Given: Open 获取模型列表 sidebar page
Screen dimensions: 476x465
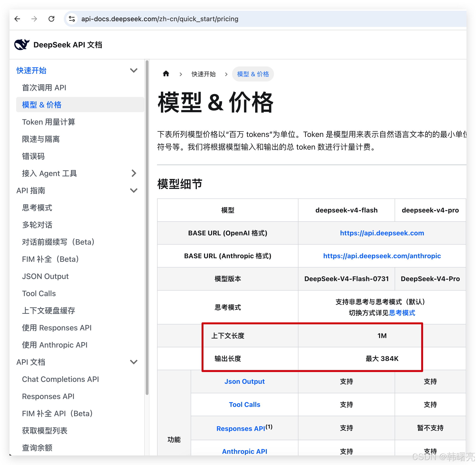Looking at the screenshot, I should pos(45,430).
